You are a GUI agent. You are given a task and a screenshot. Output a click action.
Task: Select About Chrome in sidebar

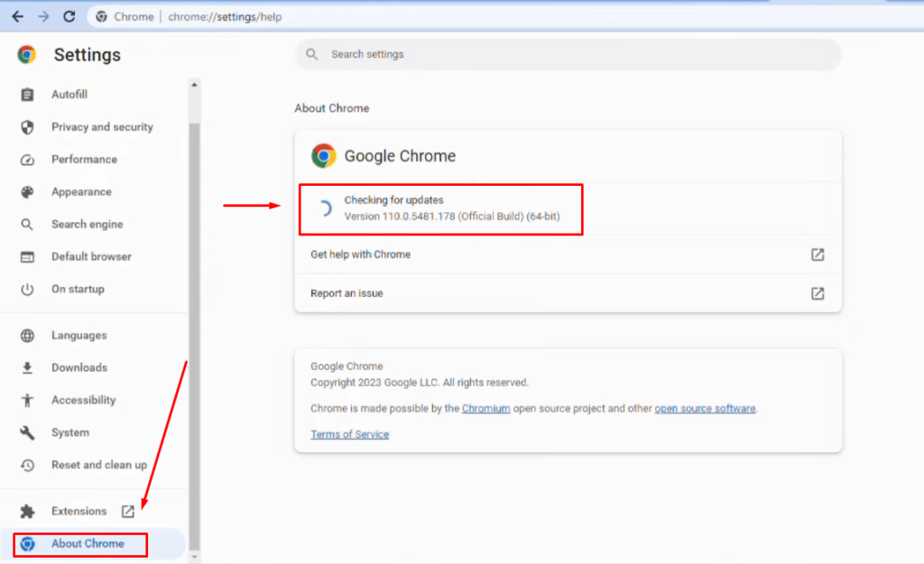(88, 543)
